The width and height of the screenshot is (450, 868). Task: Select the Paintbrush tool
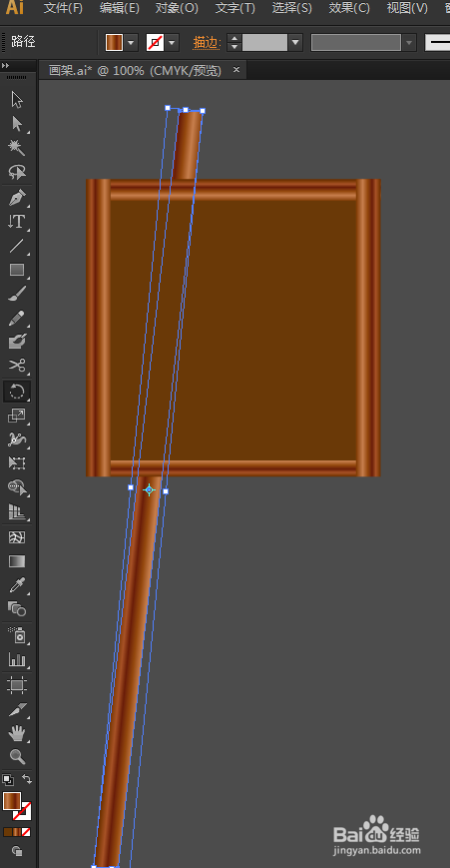pyautogui.click(x=17, y=294)
